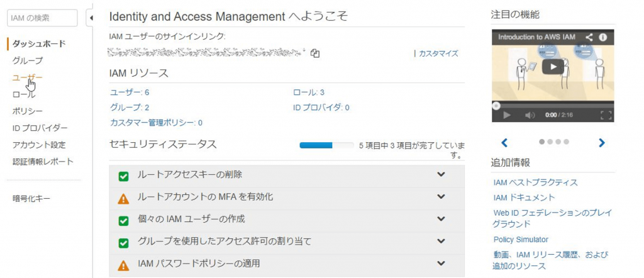
Task: Click warning icon for ルートアカウントの MFA を有効化
Action: 123,199
